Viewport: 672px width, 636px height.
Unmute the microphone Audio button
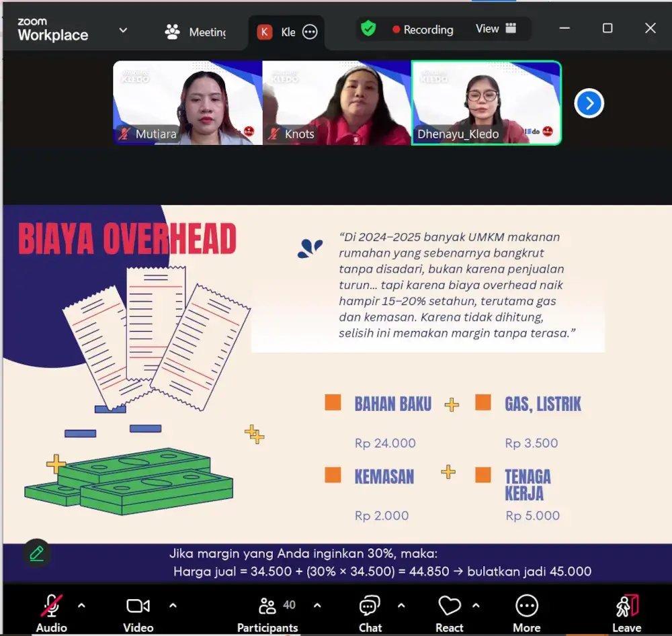pyautogui.click(x=51, y=614)
